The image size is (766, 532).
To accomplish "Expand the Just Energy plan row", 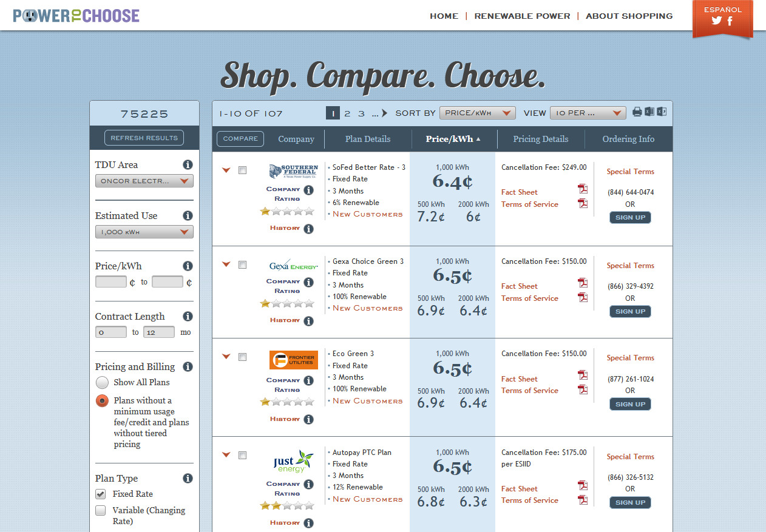I will tap(226, 455).
